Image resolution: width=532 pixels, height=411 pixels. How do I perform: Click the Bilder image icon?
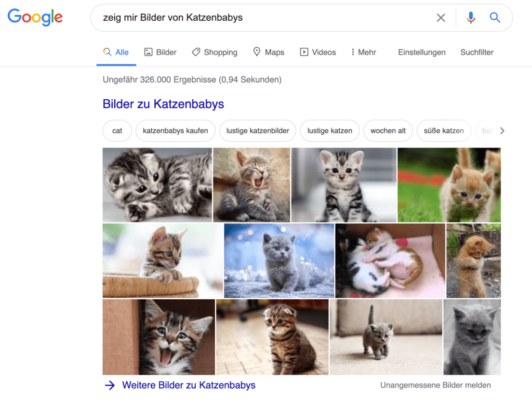tap(148, 52)
